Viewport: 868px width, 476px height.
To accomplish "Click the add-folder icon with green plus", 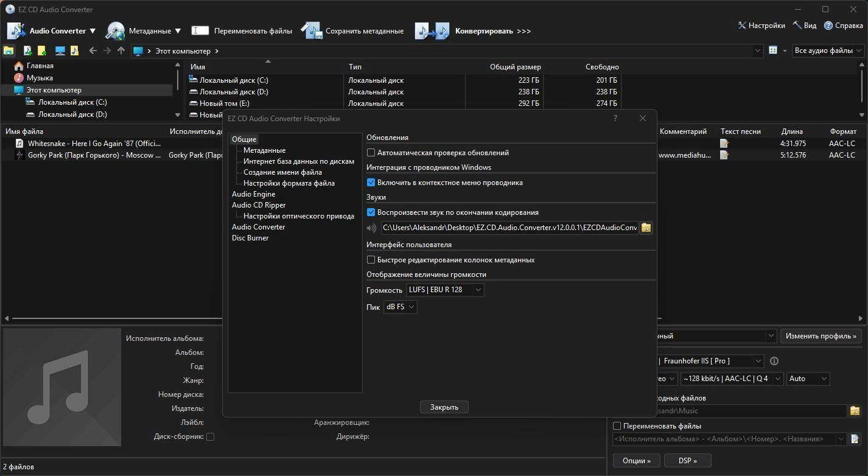I will coord(41,51).
